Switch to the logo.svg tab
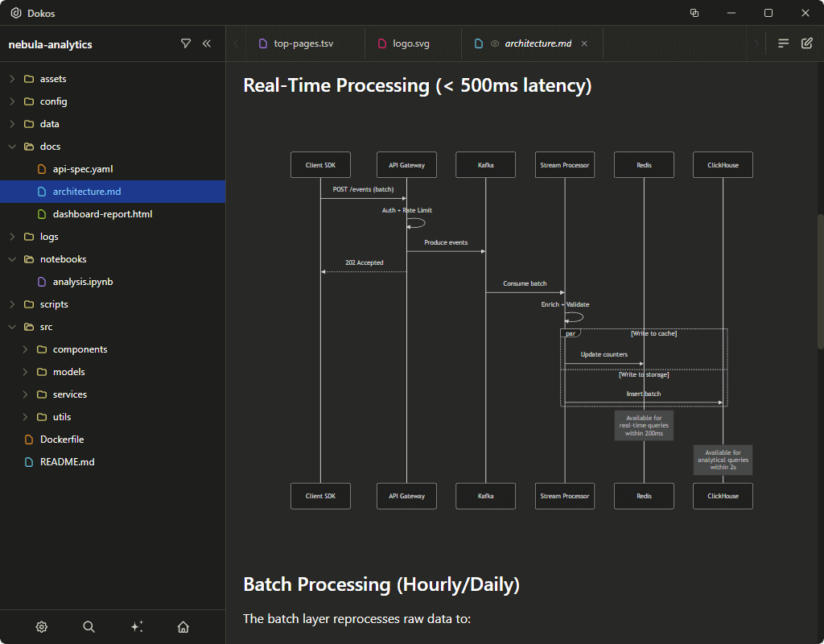Screen dimensions: 824x644 click(x=412, y=43)
